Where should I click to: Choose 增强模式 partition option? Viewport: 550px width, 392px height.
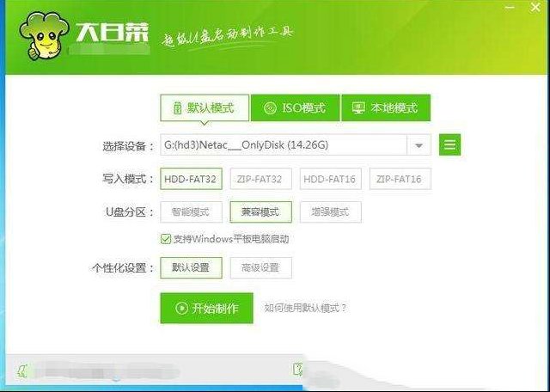click(330, 212)
